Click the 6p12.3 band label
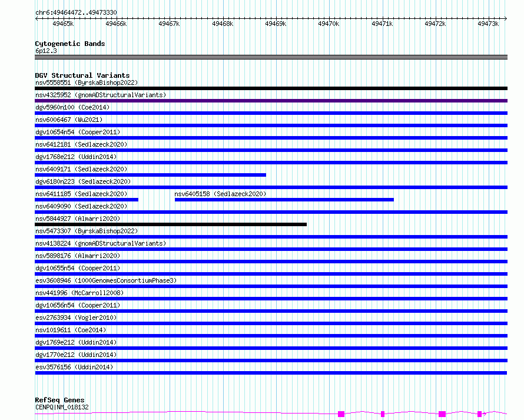The width and height of the screenshot is (524, 420). tap(46, 51)
